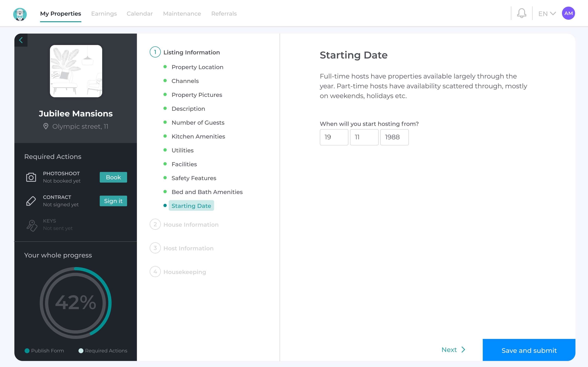588x367 pixels.
Task: Open Utilities step
Action: 182,150
